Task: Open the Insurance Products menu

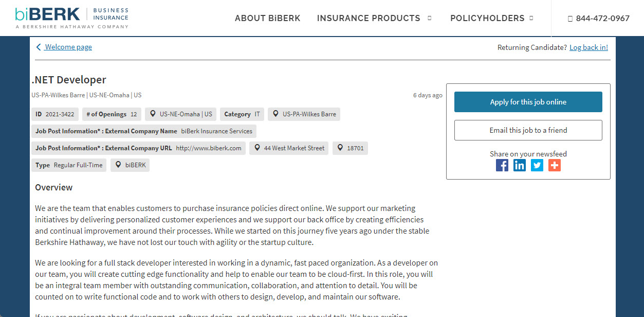Action: pyautogui.click(x=369, y=19)
